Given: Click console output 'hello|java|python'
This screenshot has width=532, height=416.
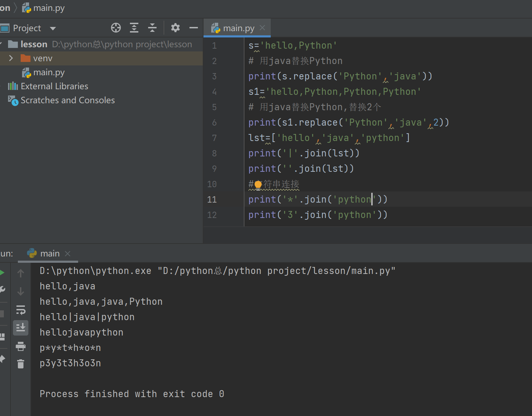Looking at the screenshot, I should click(87, 317).
